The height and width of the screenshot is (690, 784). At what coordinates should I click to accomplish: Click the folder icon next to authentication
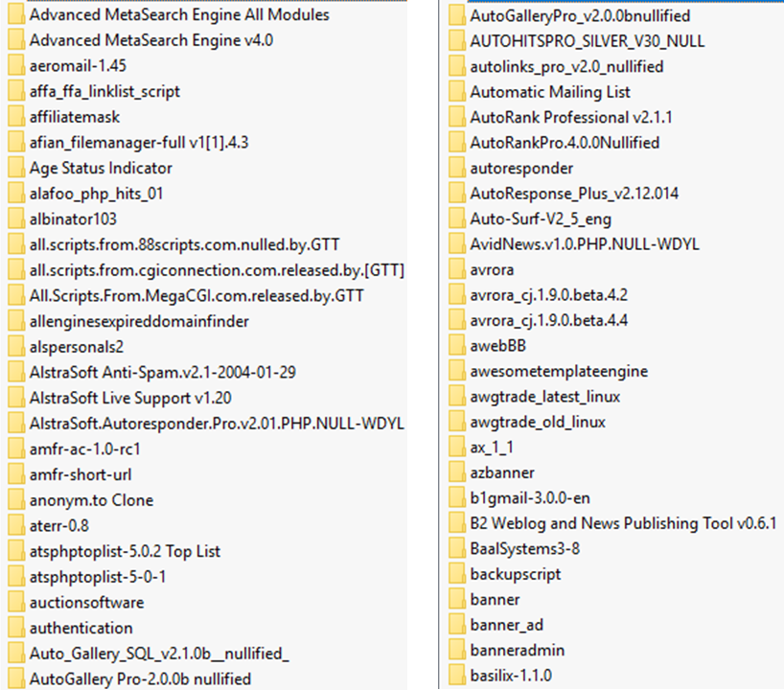click(x=16, y=628)
